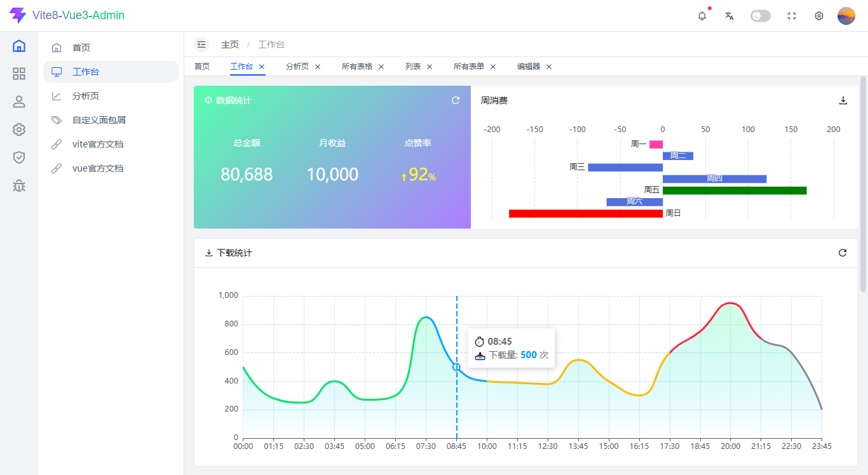868x475 pixels.
Task: Close the 分析页 tab
Action: (x=318, y=66)
